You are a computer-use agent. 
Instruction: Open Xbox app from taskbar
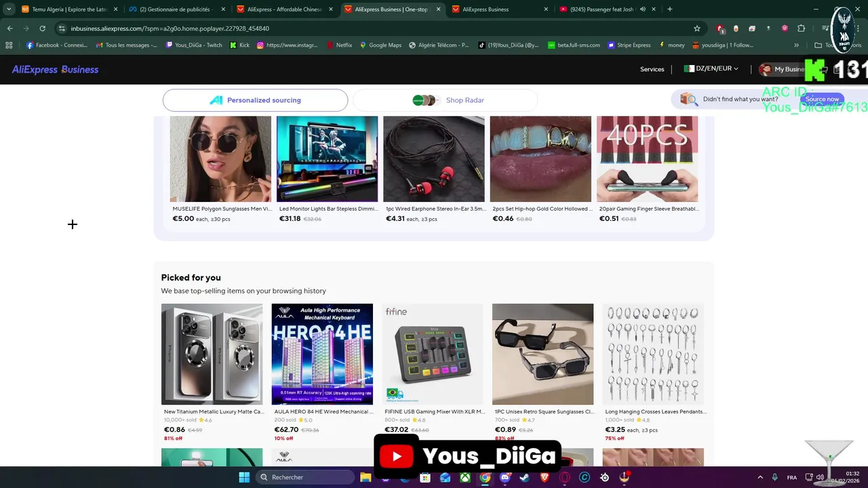465,477
